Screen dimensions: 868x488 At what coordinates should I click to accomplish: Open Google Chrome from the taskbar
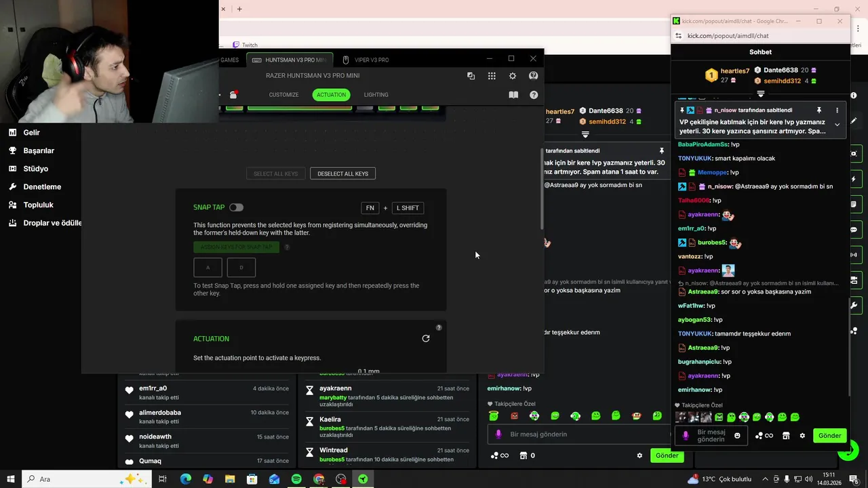coord(319,479)
